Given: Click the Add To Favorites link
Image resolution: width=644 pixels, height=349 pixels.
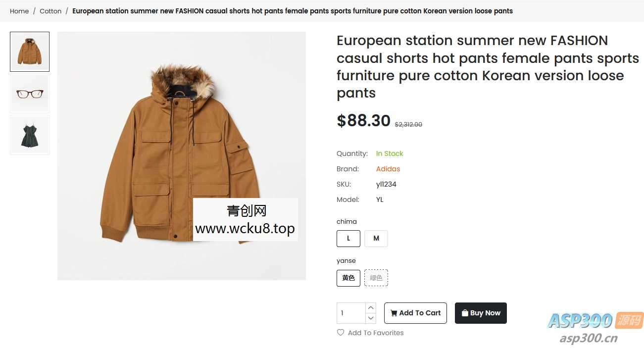Looking at the screenshot, I should click(x=376, y=333).
